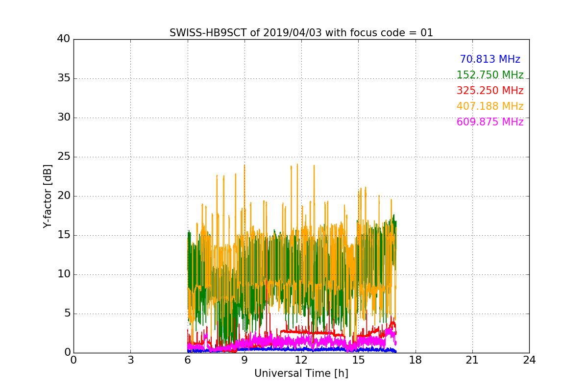This screenshot has height=392, width=588.
Task: Click the x-axis tick label 18
Action: point(416,360)
